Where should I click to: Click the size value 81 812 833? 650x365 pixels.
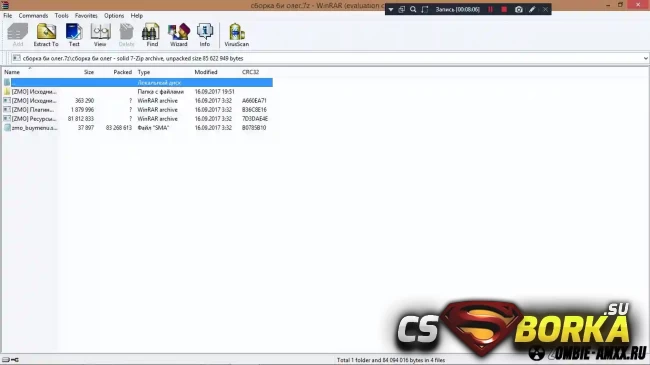[81, 119]
